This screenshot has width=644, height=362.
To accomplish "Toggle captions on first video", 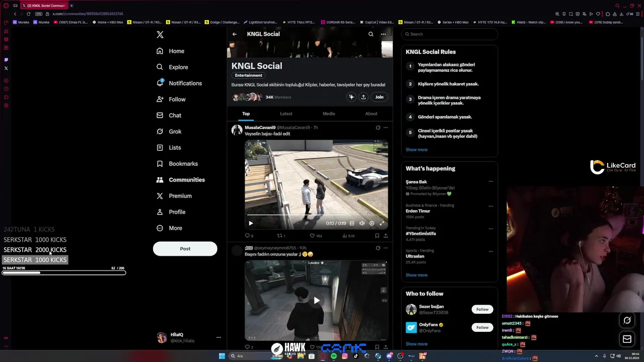I will click(352, 223).
